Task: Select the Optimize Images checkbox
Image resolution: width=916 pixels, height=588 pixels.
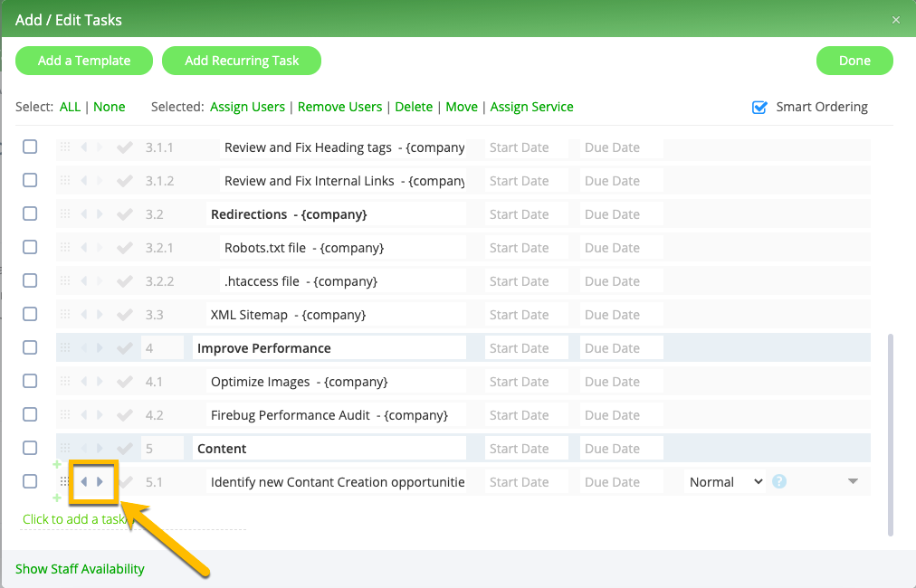Action: click(x=30, y=381)
